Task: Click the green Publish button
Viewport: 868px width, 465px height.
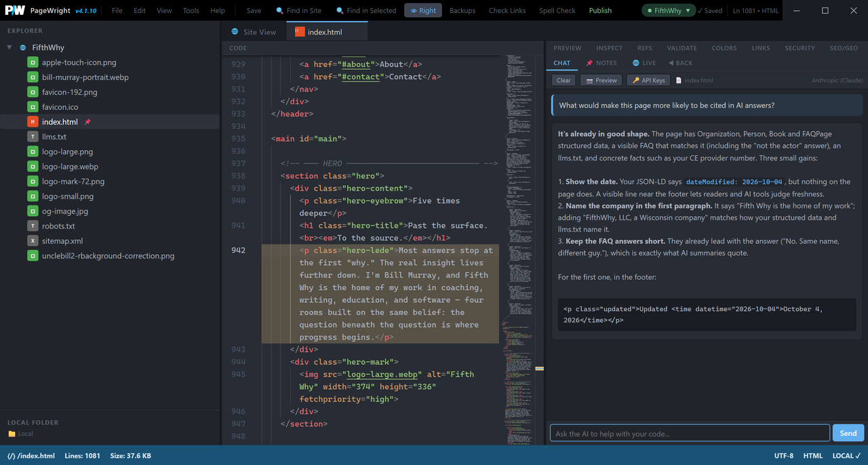Action: click(600, 11)
